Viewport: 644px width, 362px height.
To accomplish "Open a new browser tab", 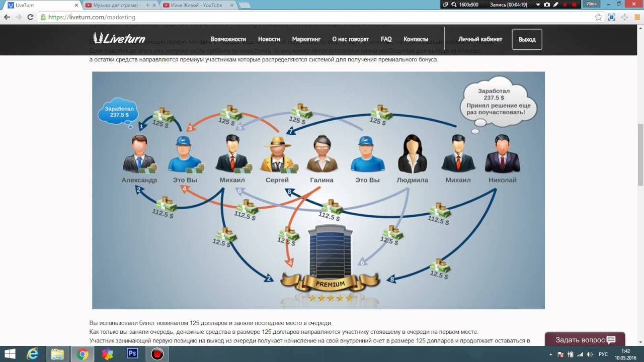I will pyautogui.click(x=244, y=5).
